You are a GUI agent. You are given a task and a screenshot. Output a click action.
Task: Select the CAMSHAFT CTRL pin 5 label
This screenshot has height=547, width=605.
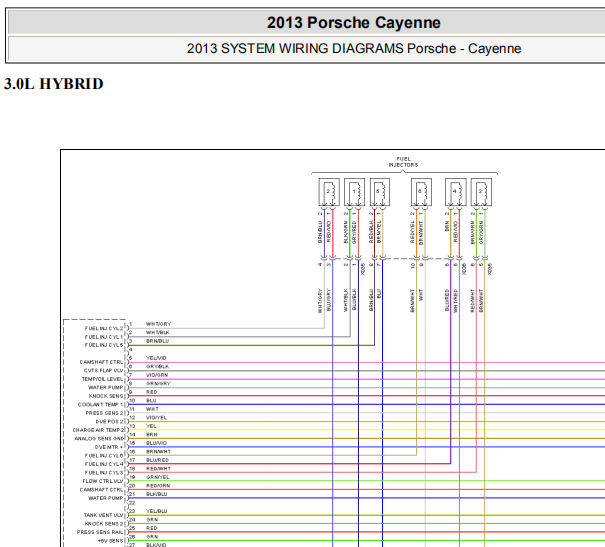(101, 362)
